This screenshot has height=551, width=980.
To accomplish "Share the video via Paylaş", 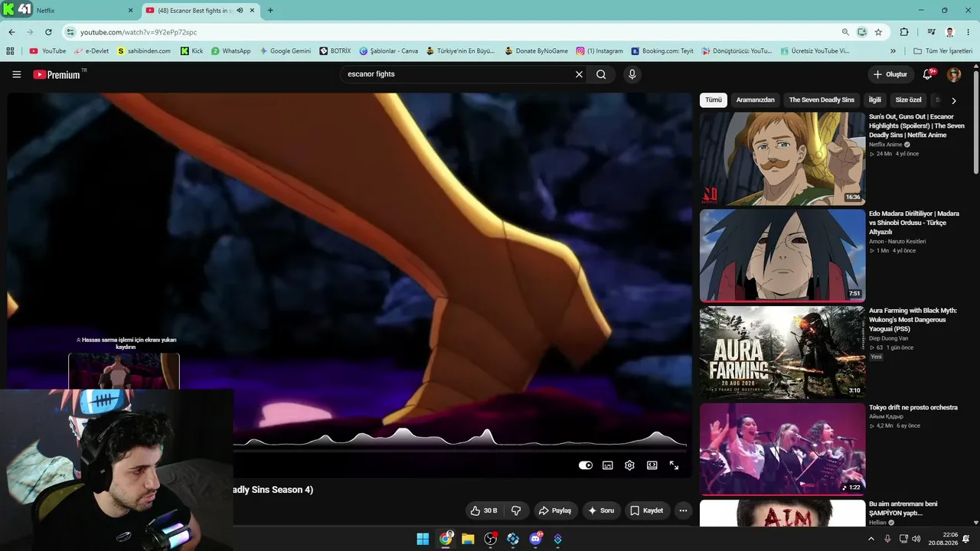I will (555, 510).
